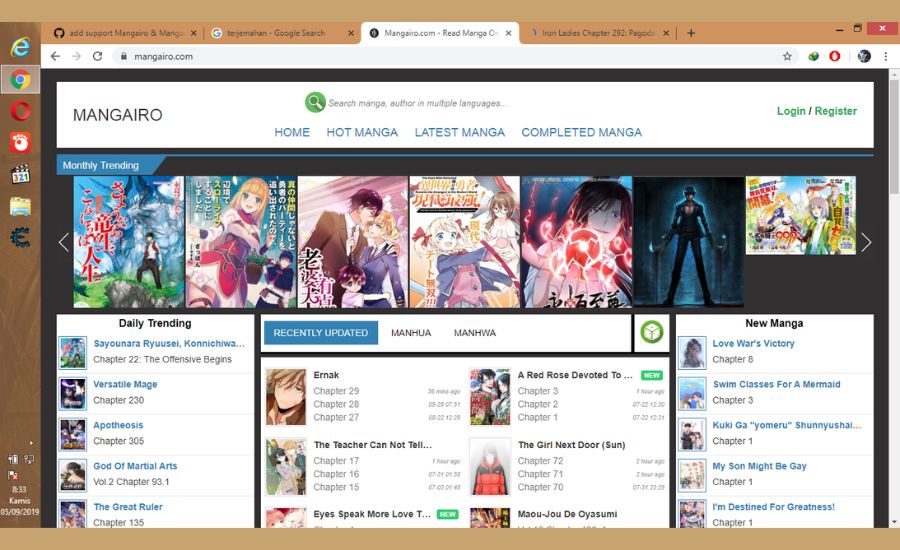Launch Opera from the taskbar
Image resolution: width=900 pixels, height=550 pixels.
pyautogui.click(x=20, y=111)
